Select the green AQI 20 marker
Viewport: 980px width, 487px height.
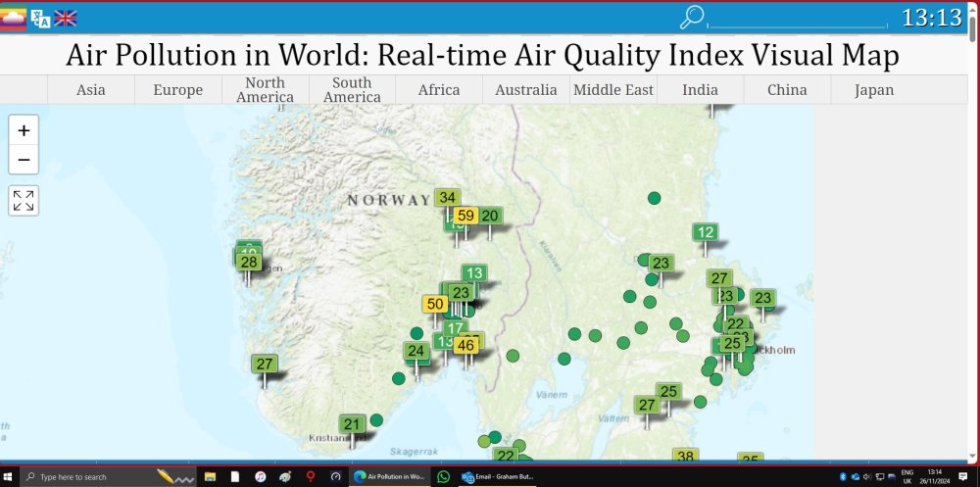pos(490,217)
